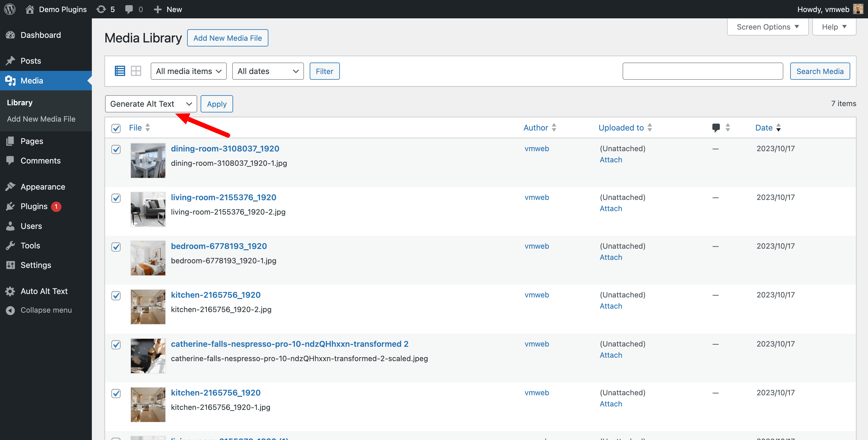Open Add New Media File submenu item
The width and height of the screenshot is (868, 440).
click(x=41, y=119)
